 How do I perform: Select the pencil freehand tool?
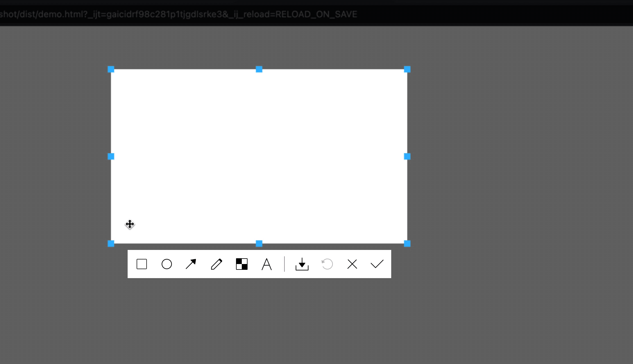(x=217, y=264)
